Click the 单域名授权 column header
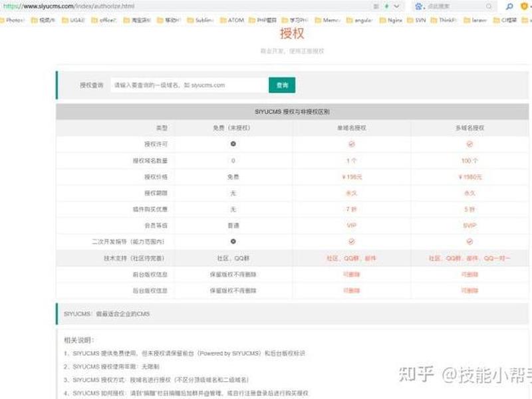Screen dimensions: 532x399 [352, 128]
